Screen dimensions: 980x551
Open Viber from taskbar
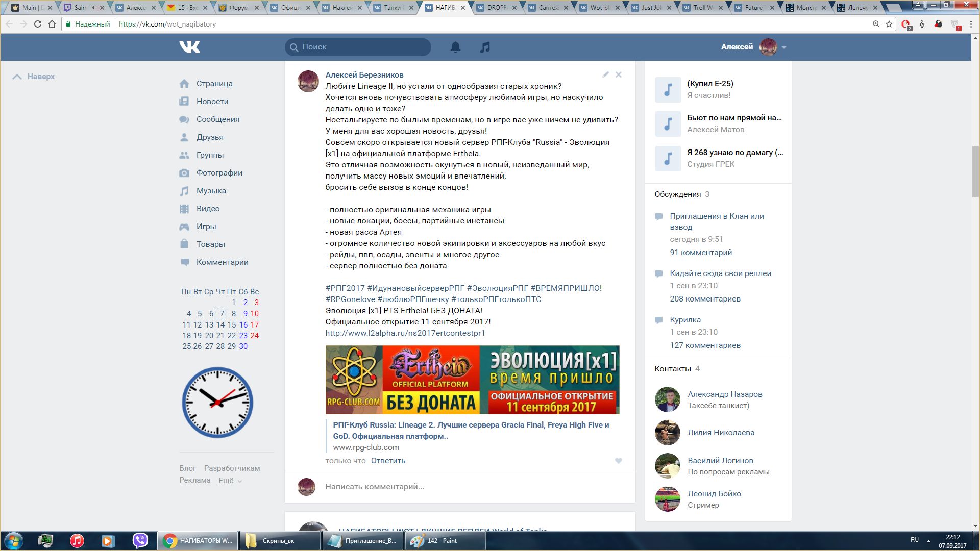tap(140, 541)
